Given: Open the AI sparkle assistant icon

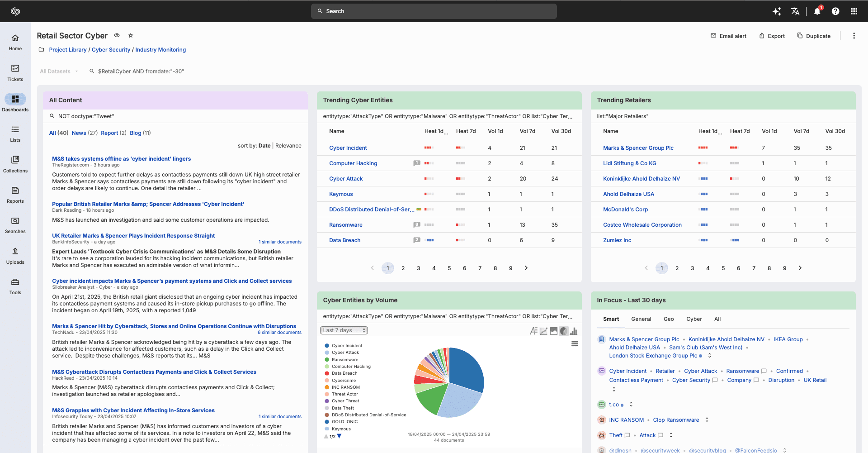Looking at the screenshot, I should pyautogui.click(x=777, y=11).
